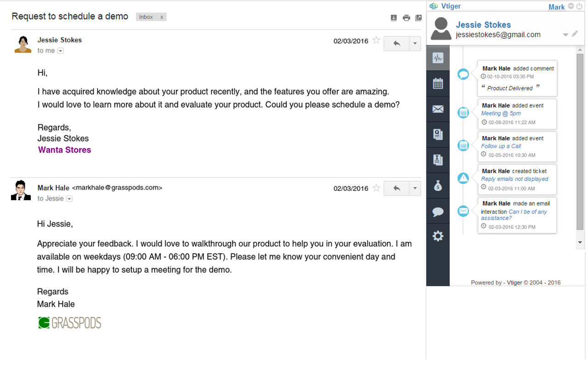Open email in new window icon
Image resolution: width=588 pixels, height=368 pixels.
coord(419,17)
